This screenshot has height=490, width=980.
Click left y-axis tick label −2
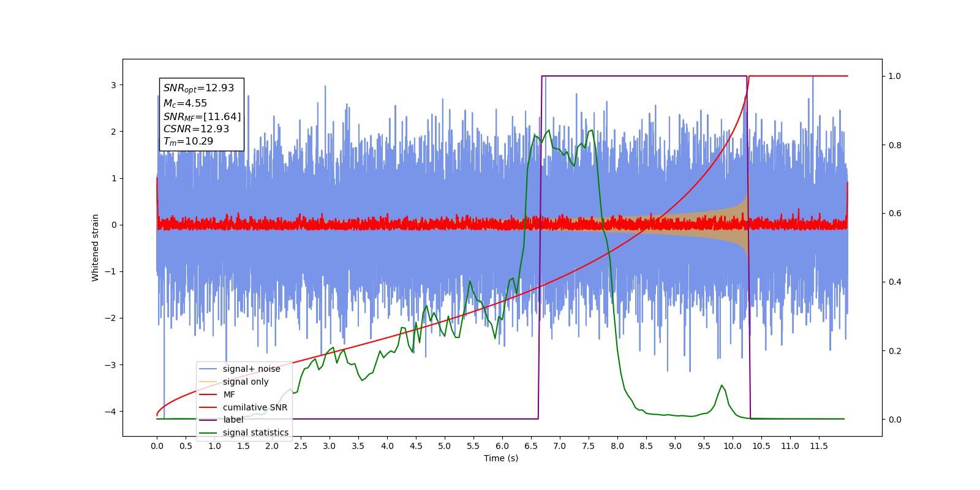pyautogui.click(x=111, y=318)
